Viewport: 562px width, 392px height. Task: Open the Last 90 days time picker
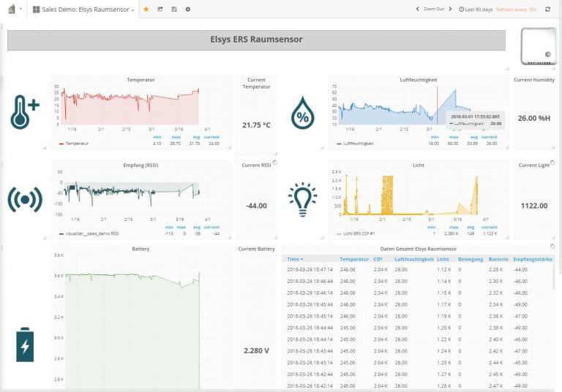[476, 10]
